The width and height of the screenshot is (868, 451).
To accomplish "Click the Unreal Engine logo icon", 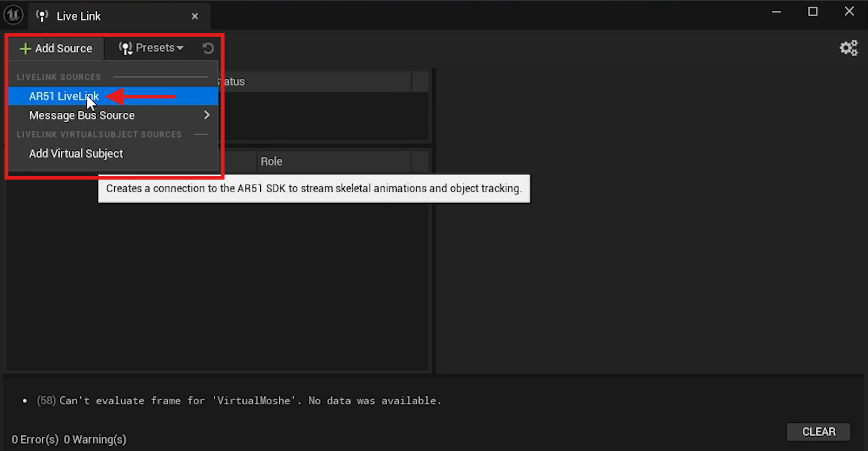I will [13, 15].
